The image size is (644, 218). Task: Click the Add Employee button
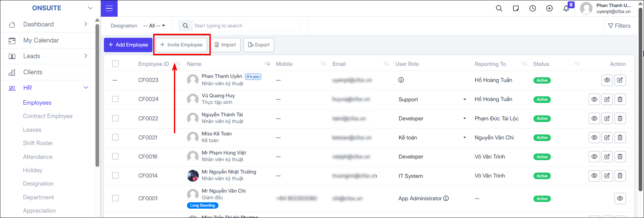(x=128, y=45)
